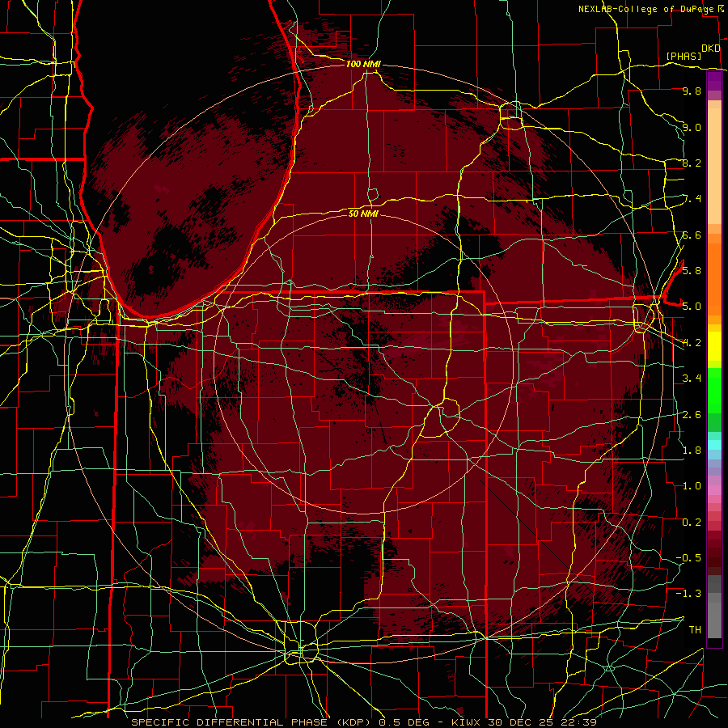728x728 pixels.
Task: Click the -0.5 value on color scale
Action: click(688, 557)
